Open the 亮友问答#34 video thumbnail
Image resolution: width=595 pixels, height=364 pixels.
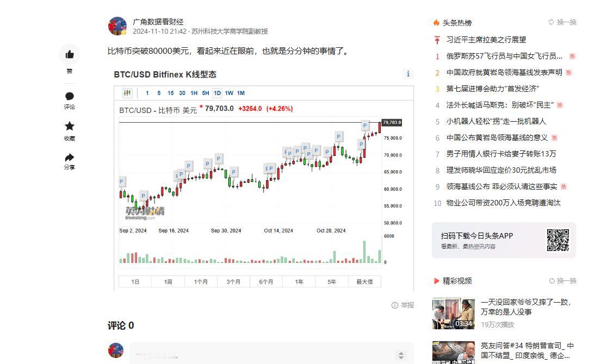[x=454, y=353]
